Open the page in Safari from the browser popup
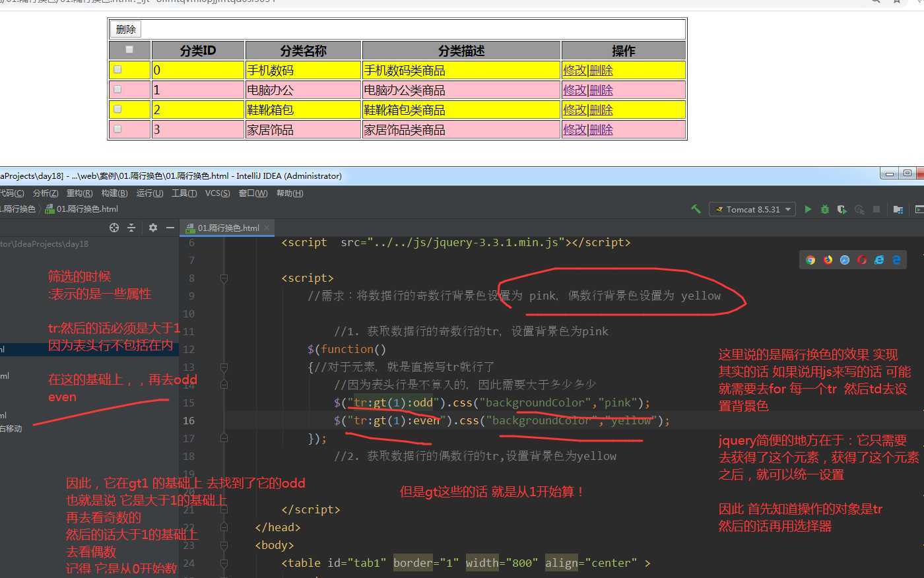 pyautogui.click(x=845, y=260)
